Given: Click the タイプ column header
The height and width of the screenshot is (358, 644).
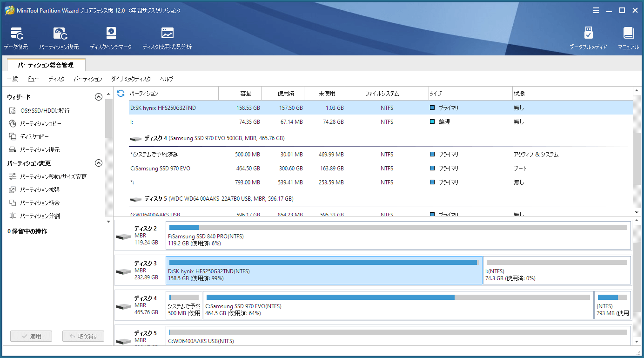Looking at the screenshot, I should (470, 94).
